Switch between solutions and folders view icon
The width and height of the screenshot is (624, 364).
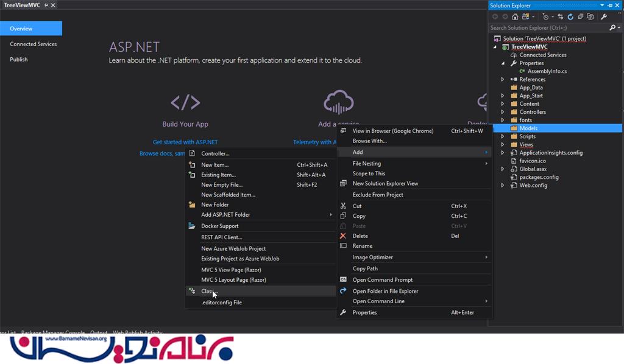pos(526,16)
